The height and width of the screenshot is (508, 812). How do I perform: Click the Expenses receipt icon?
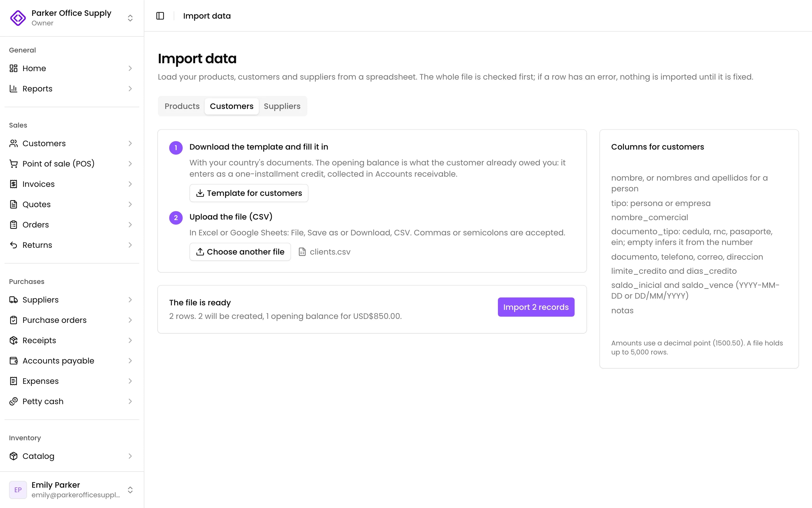pos(14,381)
